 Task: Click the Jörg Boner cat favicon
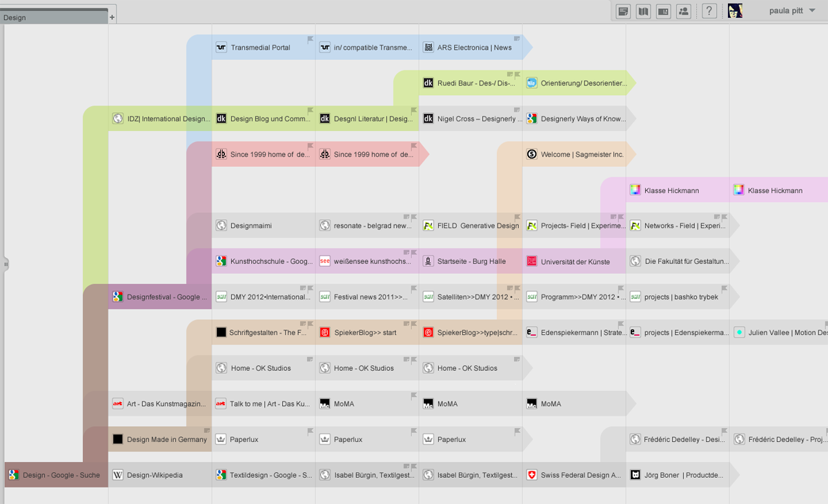click(x=635, y=475)
